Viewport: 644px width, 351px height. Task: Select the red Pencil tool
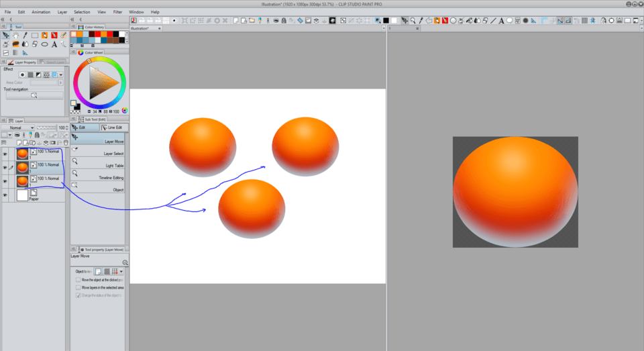tap(54, 36)
